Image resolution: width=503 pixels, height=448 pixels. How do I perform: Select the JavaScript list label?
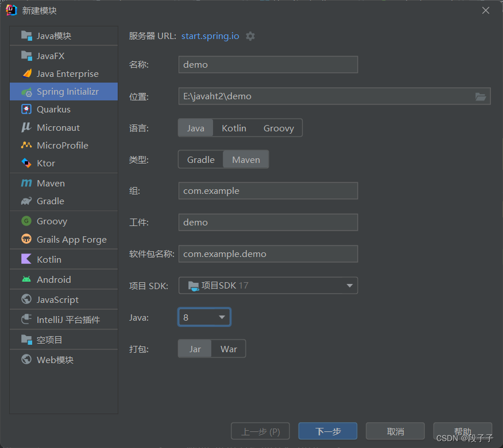[57, 299]
